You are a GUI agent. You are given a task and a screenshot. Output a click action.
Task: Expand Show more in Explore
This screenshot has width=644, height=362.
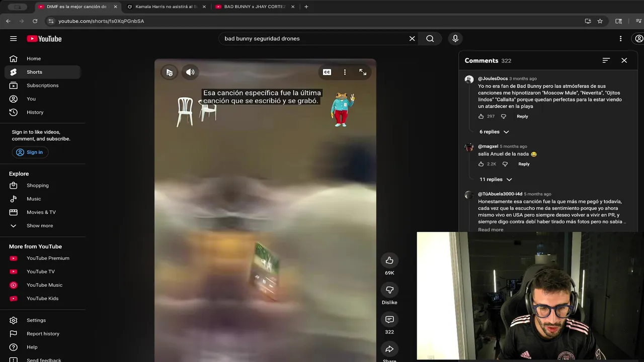(x=43, y=226)
